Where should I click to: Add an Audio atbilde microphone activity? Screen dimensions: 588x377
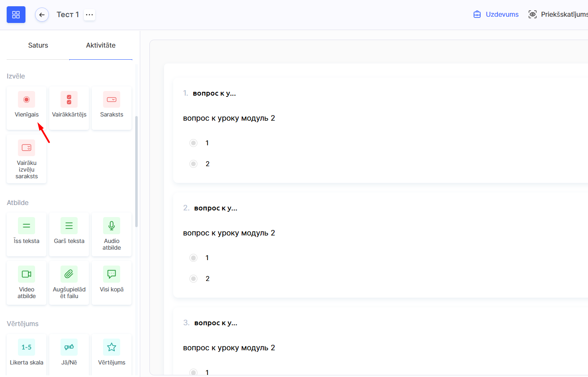click(111, 234)
